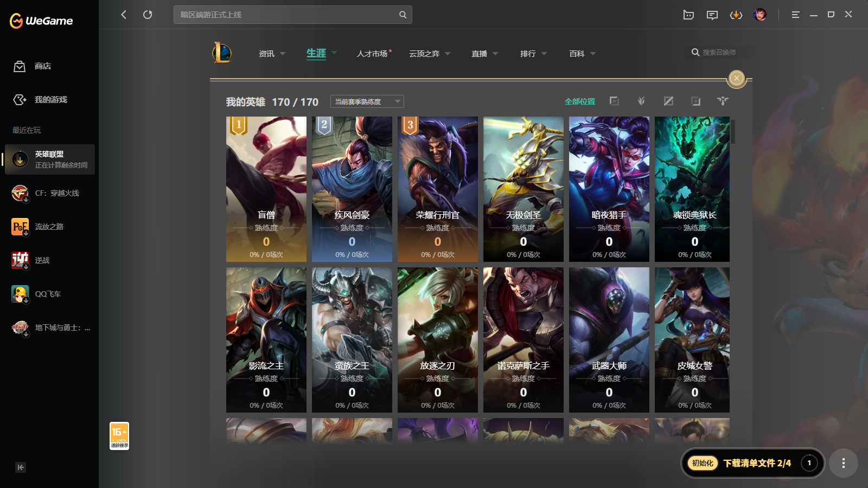
Task: Go back with the back arrow
Action: coord(124,15)
